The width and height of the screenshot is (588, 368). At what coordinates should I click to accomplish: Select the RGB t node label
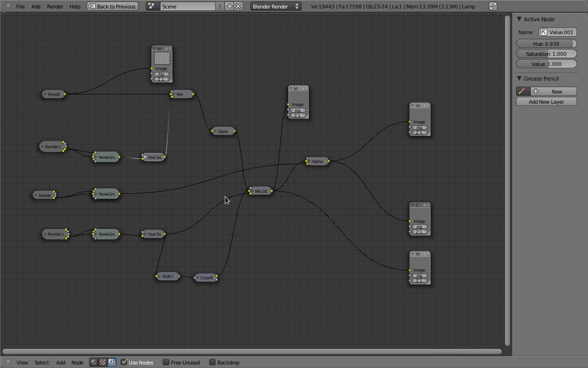click(167, 277)
